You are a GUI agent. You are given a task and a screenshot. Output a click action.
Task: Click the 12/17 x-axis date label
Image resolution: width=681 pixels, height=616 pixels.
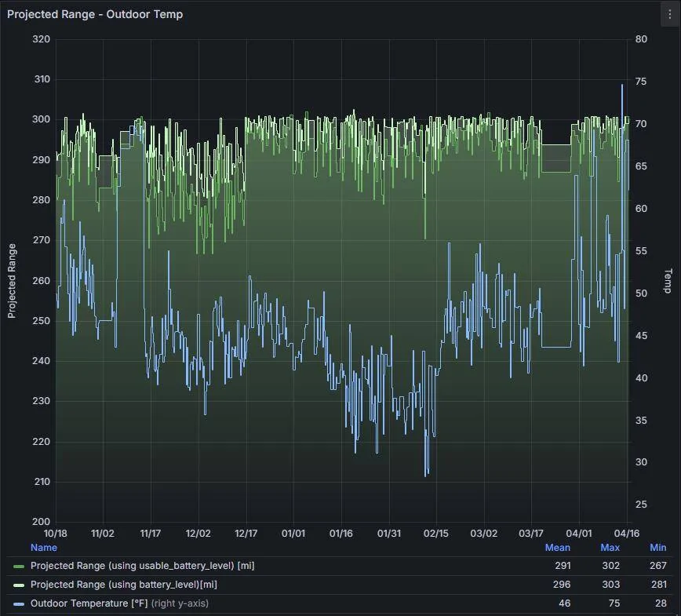click(x=246, y=533)
